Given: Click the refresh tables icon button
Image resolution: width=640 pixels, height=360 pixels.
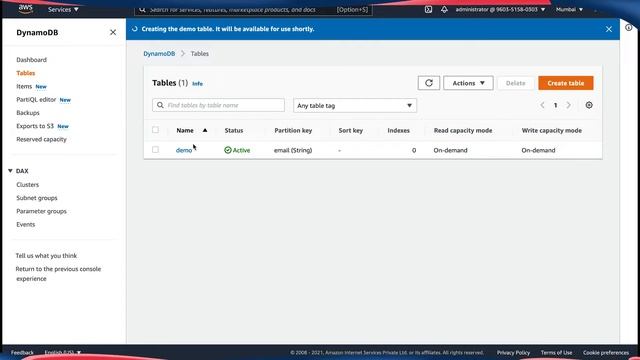Looking at the screenshot, I should click(429, 83).
